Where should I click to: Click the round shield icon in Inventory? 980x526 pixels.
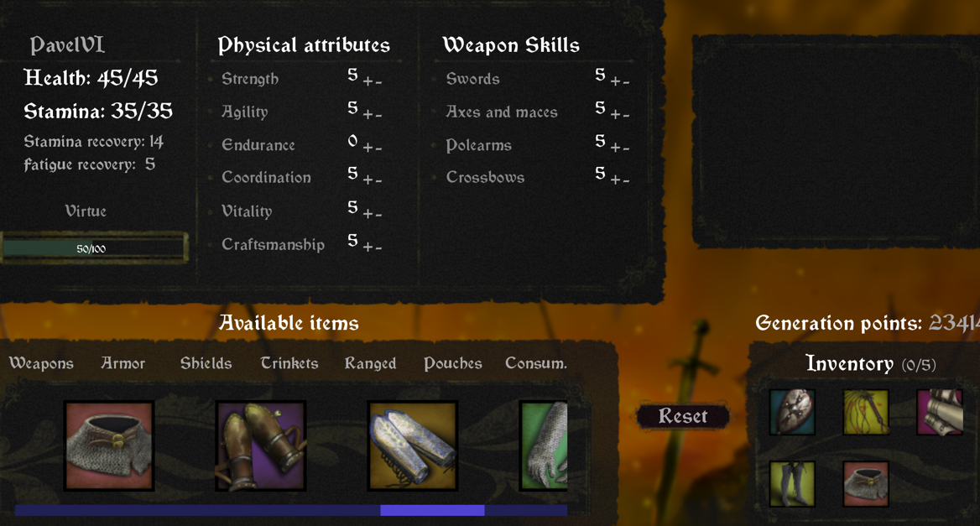[792, 412]
